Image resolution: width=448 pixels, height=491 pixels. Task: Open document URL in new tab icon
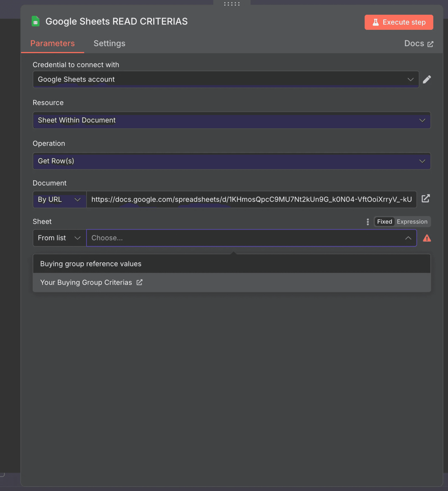pos(425,199)
